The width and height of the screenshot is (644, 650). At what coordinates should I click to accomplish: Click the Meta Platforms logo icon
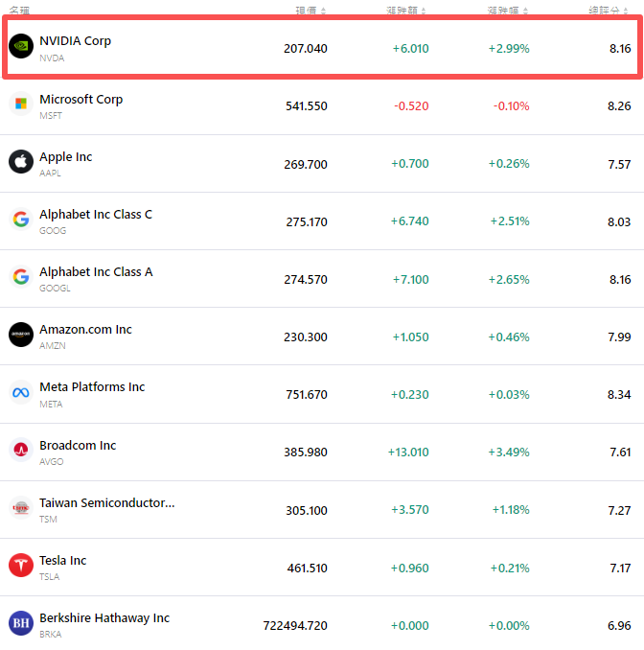(x=21, y=392)
